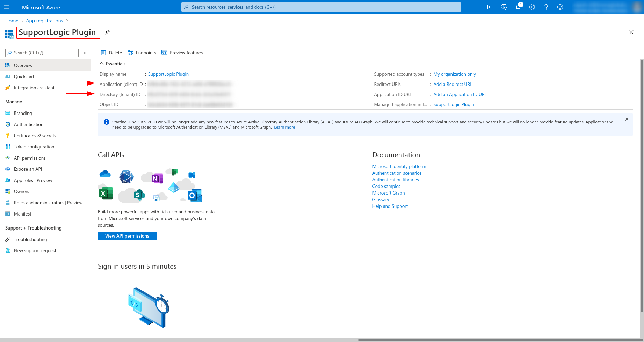
Task: Open Code samples link
Action: tap(386, 186)
